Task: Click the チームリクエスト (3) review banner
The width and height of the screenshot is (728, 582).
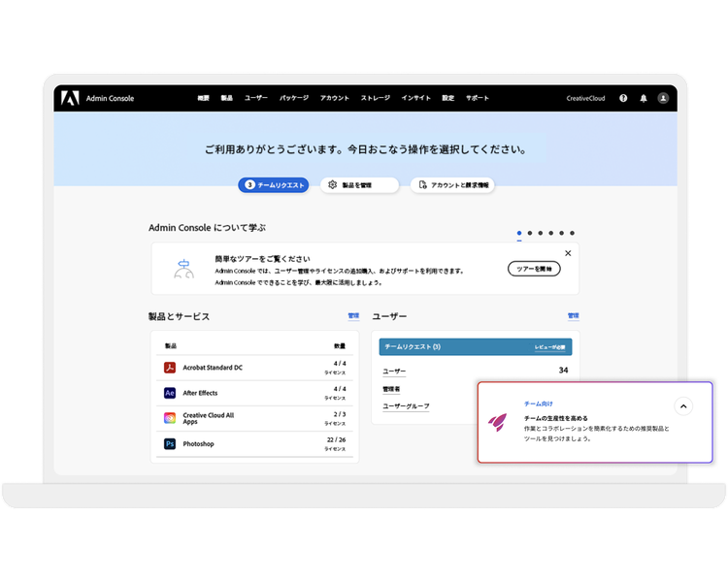Action: click(476, 347)
